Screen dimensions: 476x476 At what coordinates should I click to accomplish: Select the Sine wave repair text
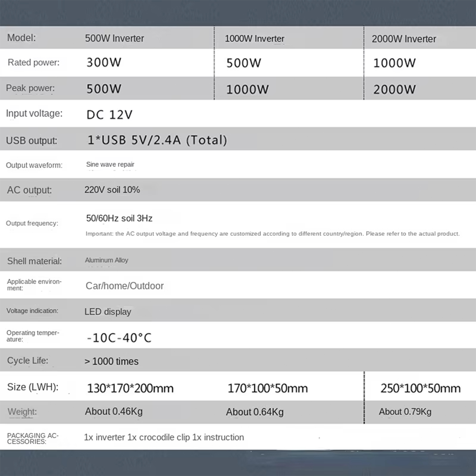coord(110,165)
